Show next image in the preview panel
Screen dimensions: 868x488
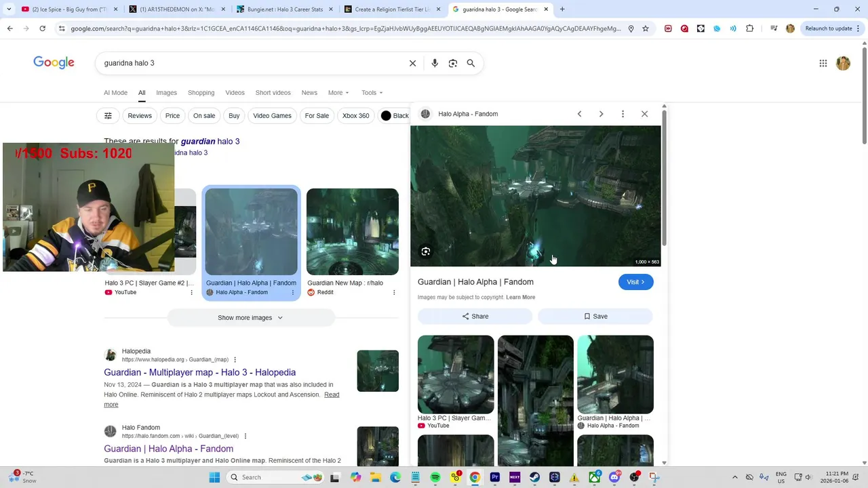coord(601,114)
